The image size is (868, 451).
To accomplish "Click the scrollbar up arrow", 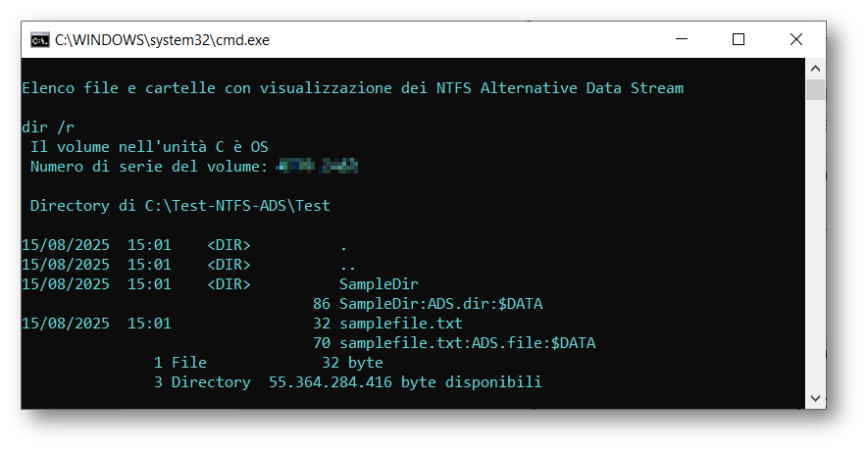I will 815,69.
